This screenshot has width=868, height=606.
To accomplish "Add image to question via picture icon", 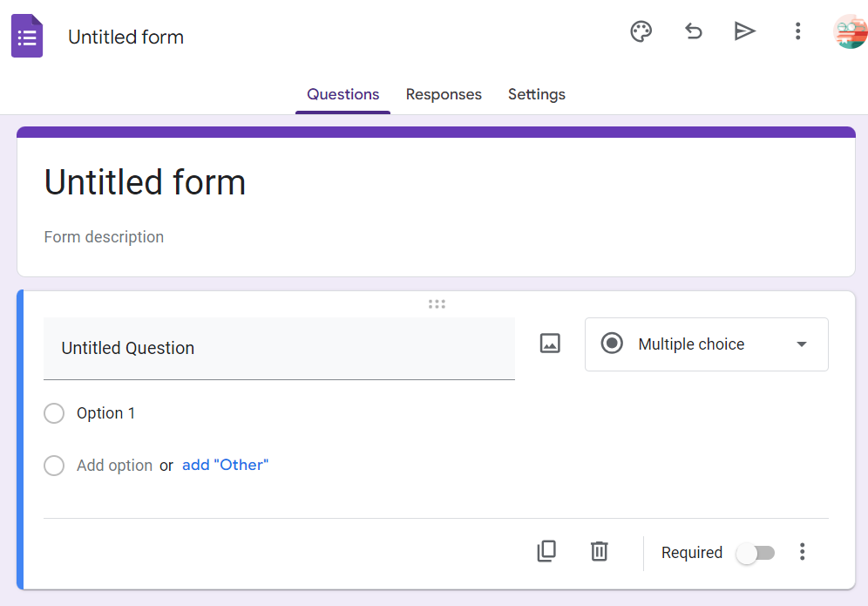I will 550,344.
